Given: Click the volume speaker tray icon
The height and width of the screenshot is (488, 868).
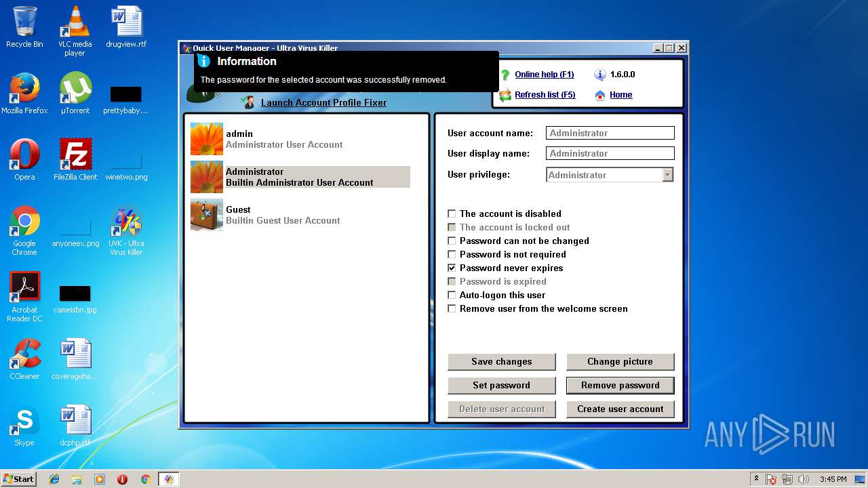Looking at the screenshot, I should 804,479.
